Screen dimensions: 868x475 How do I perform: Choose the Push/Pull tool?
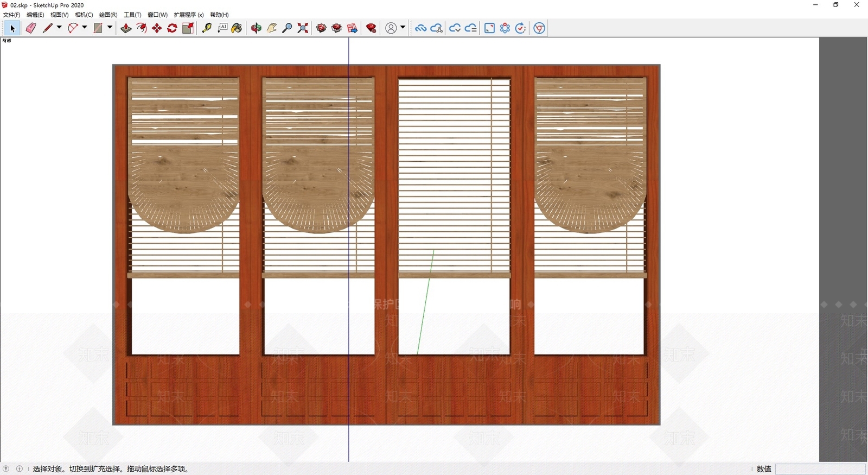click(126, 28)
